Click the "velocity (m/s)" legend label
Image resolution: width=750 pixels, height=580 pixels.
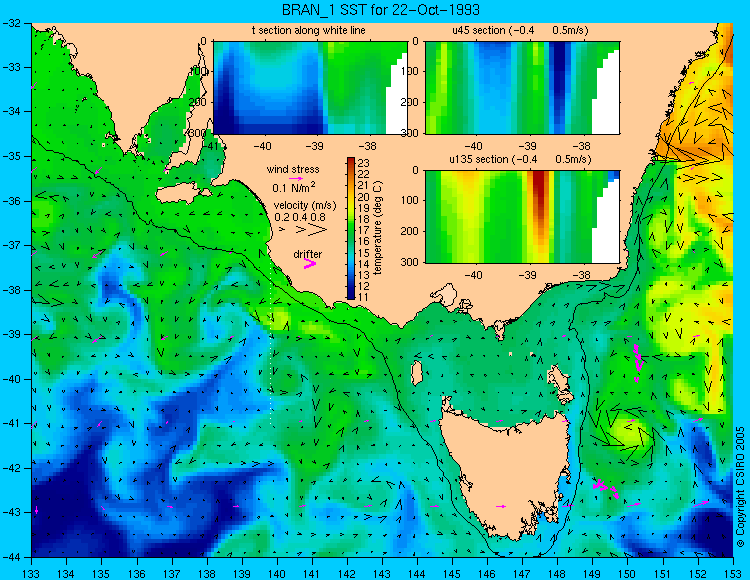click(x=305, y=206)
